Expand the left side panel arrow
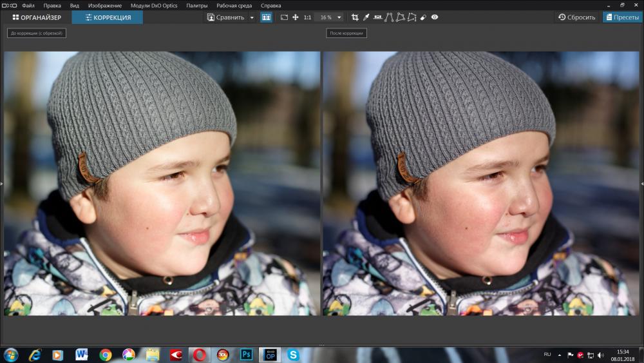Viewport: 644px width, 363px height. 2,184
